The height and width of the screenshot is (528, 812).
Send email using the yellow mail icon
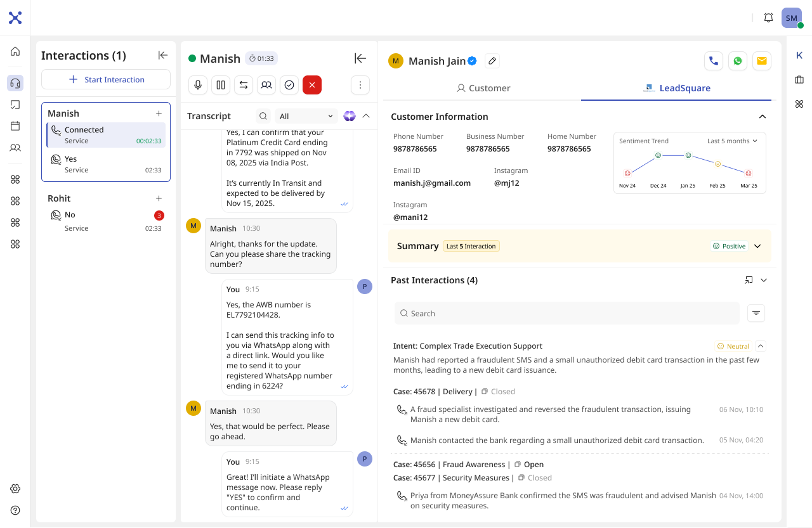tap(762, 61)
